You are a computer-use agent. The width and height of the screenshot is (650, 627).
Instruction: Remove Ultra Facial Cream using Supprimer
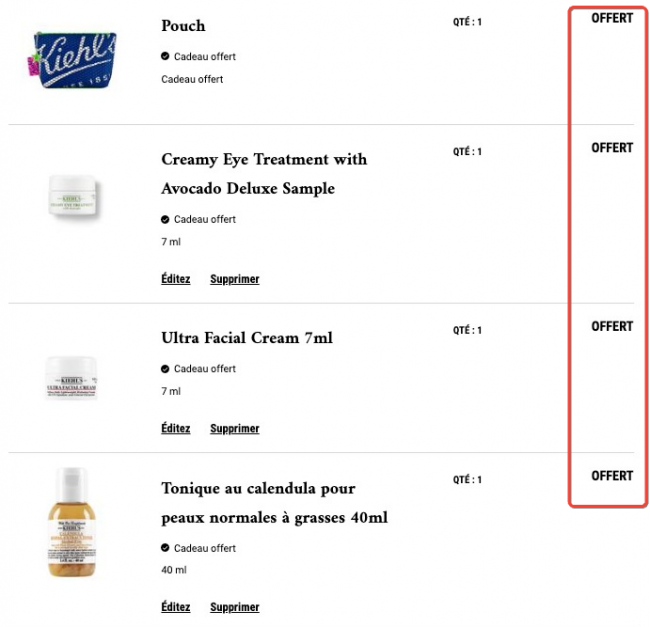(235, 428)
